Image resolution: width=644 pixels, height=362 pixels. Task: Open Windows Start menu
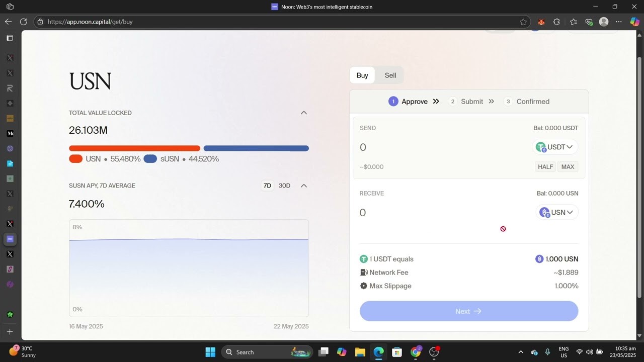pos(210,352)
